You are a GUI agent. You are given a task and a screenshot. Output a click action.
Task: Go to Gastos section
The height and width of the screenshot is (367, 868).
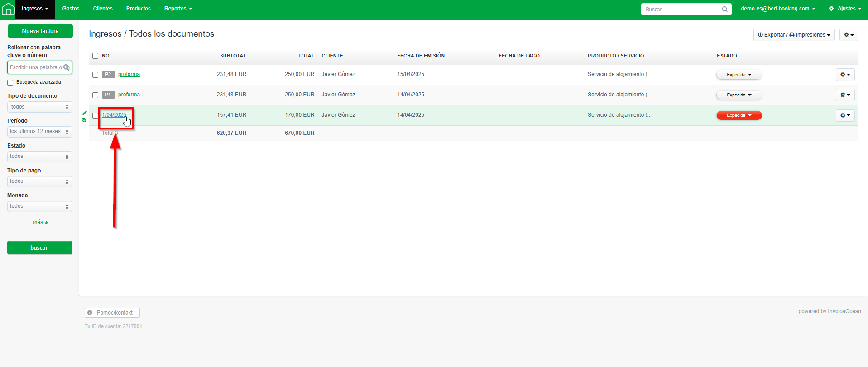coord(71,9)
